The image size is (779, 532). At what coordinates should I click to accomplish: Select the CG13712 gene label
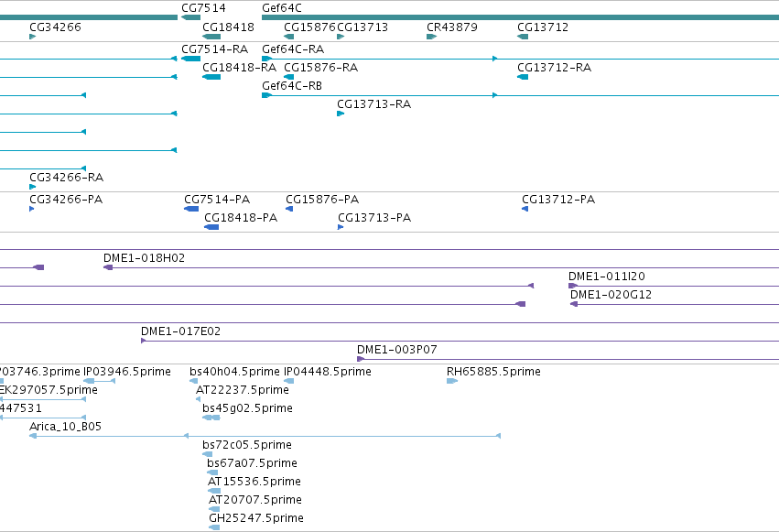click(543, 27)
